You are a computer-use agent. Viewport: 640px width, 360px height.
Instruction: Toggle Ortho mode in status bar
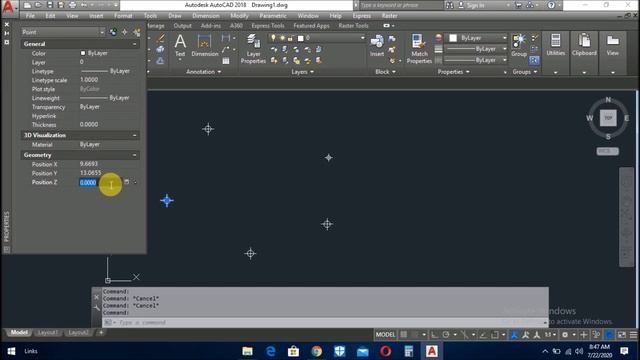point(434,335)
